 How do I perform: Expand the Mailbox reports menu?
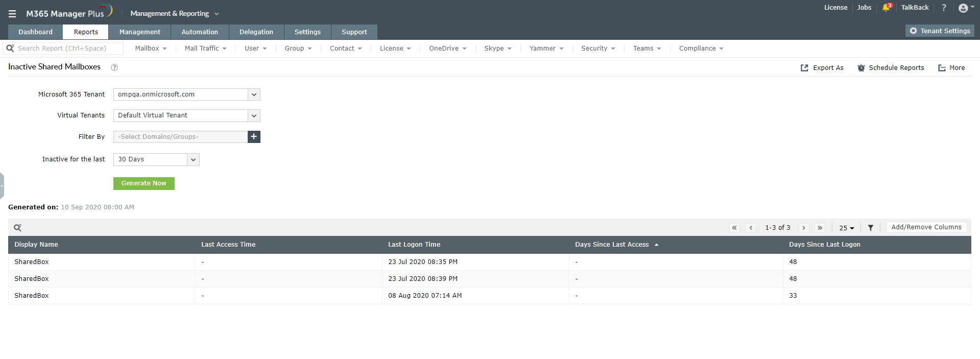coord(151,49)
